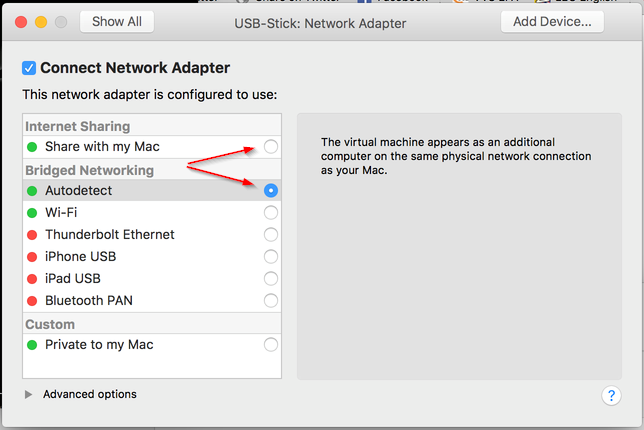Select the Private to my Mac radio button

click(270, 345)
